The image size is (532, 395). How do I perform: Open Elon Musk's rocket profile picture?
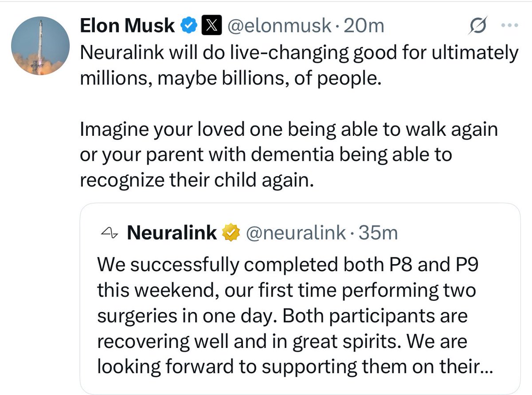click(x=41, y=46)
